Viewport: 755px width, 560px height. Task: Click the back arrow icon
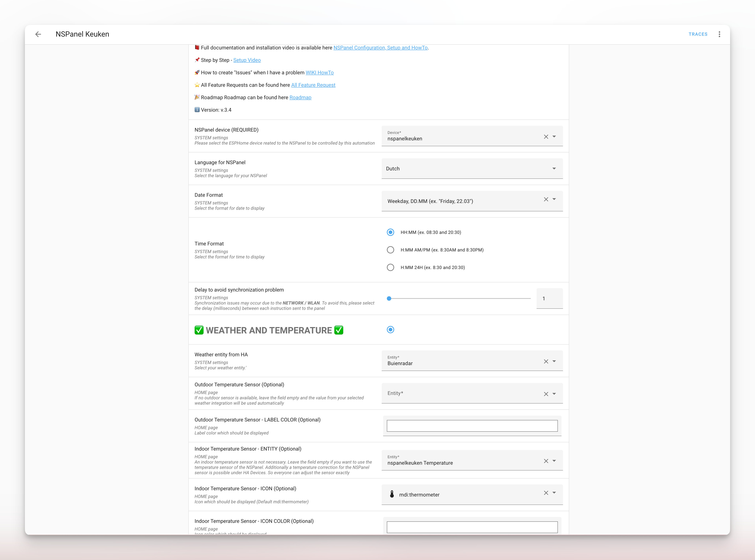point(38,34)
